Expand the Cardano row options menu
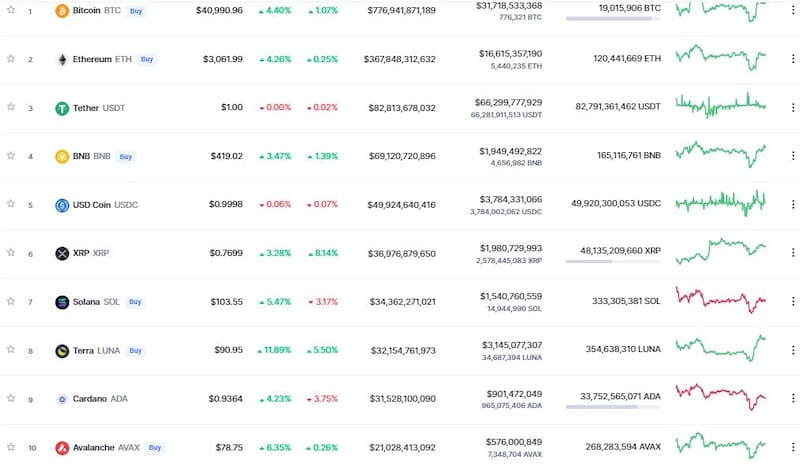This screenshot has width=800, height=464. tap(793, 399)
